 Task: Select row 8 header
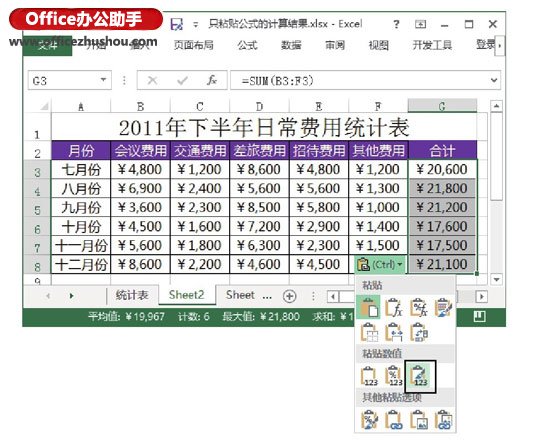tap(37, 265)
